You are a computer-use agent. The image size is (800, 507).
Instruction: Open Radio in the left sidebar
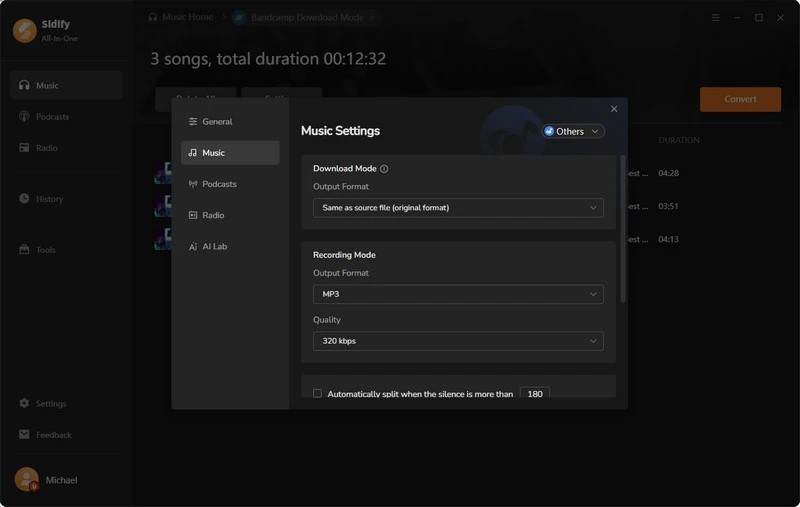(66, 147)
